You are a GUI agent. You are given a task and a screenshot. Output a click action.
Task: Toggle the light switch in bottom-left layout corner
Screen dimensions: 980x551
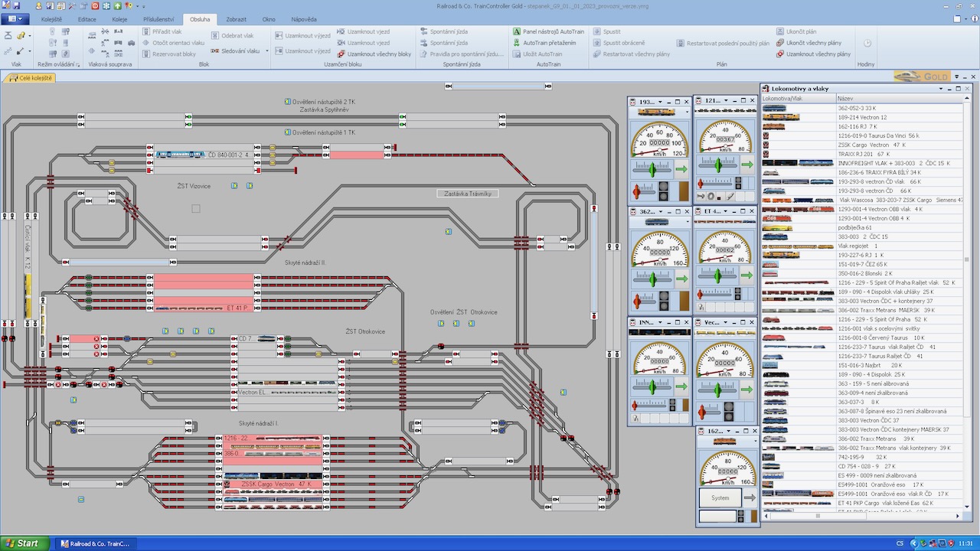tap(81, 499)
